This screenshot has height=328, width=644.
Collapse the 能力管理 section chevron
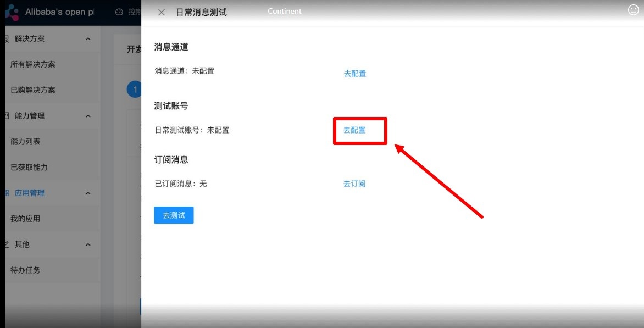pos(88,116)
